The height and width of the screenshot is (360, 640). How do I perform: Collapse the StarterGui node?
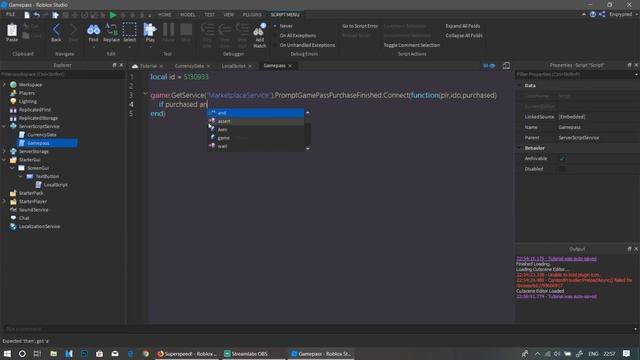point(4,160)
